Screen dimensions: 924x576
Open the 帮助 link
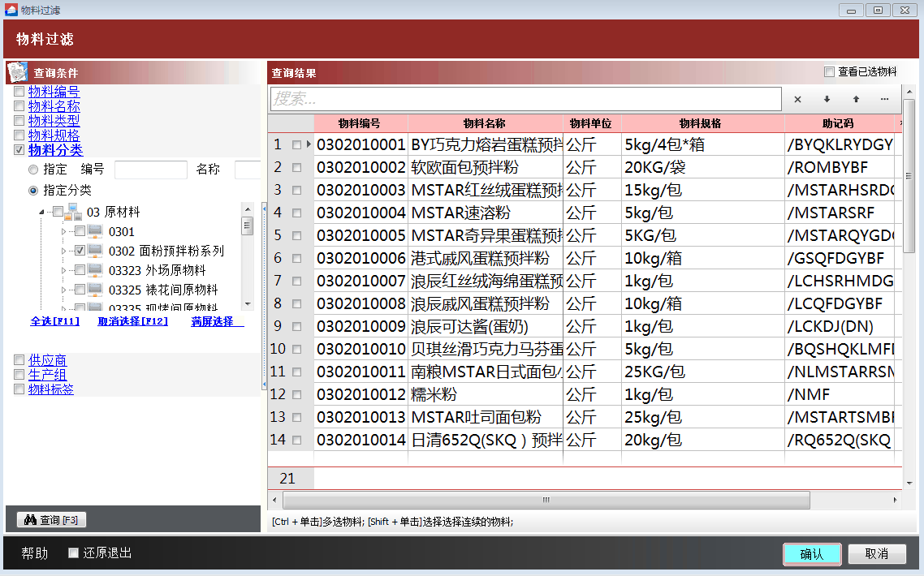(34, 553)
